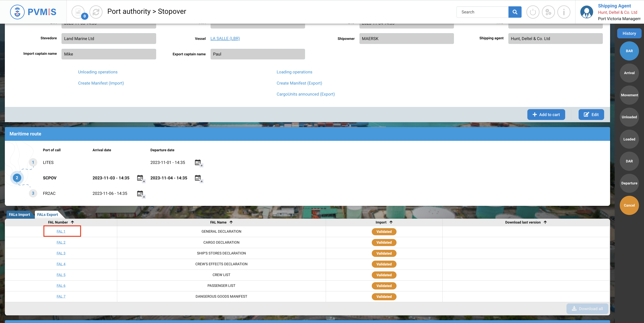Click the magnifier search button

coord(515,12)
